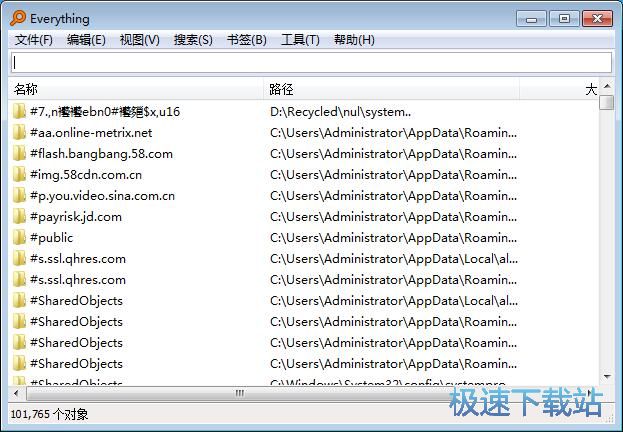Open the 帮助(H) menu

pyautogui.click(x=354, y=40)
